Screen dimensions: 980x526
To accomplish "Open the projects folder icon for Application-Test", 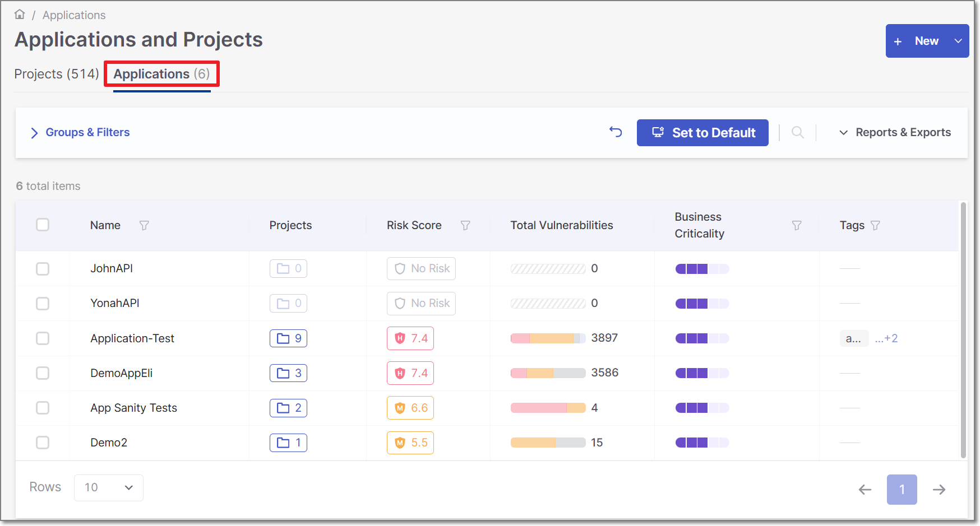I will pyautogui.click(x=288, y=338).
